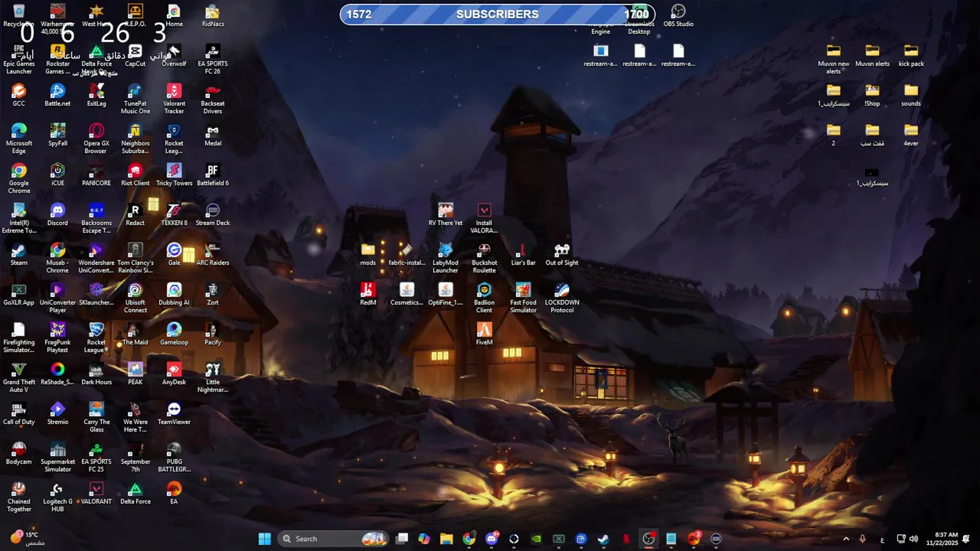Launch RV There Yet shortcut
Viewport: 980px width, 551px height.
446,214
